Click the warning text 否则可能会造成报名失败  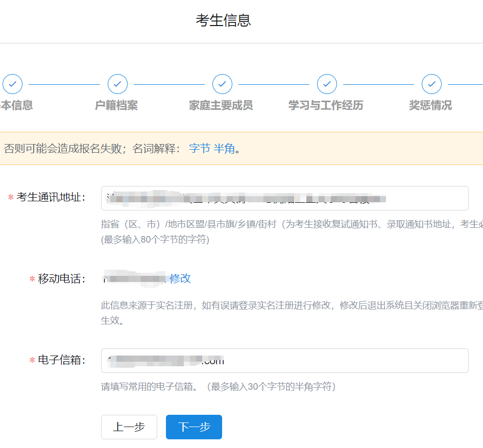pos(63,149)
